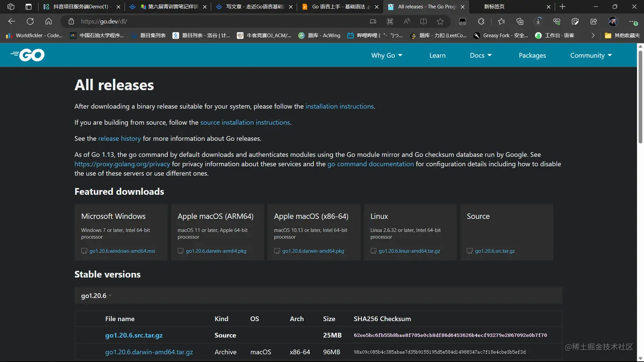Click the Share icon in the toolbar

click(x=594, y=21)
